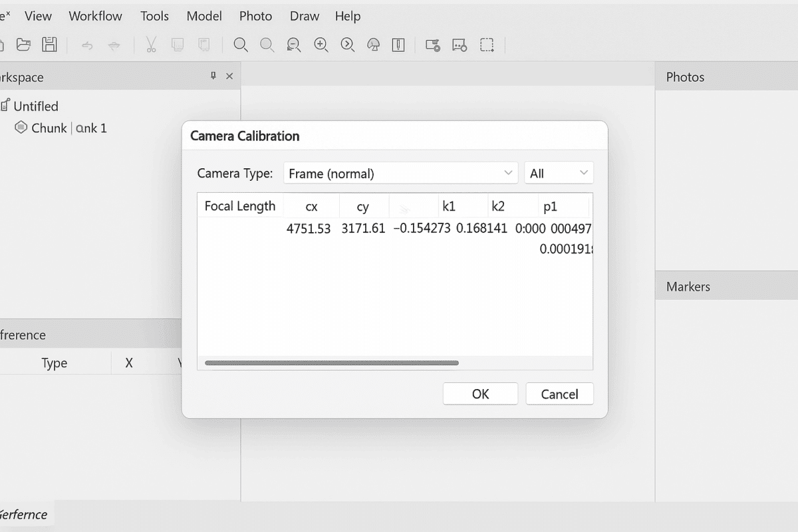This screenshot has width=798, height=532.
Task: Confirm calibration with the OK button
Action: [x=480, y=394]
